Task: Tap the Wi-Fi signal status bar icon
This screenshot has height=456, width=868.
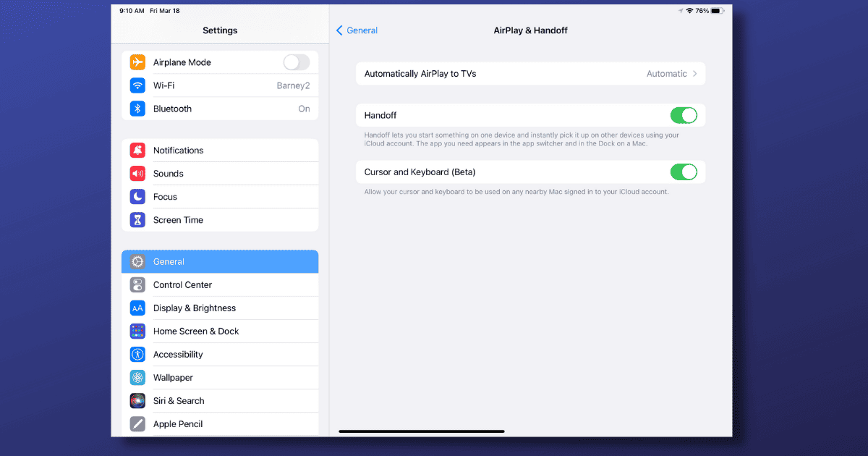Action: [689, 11]
